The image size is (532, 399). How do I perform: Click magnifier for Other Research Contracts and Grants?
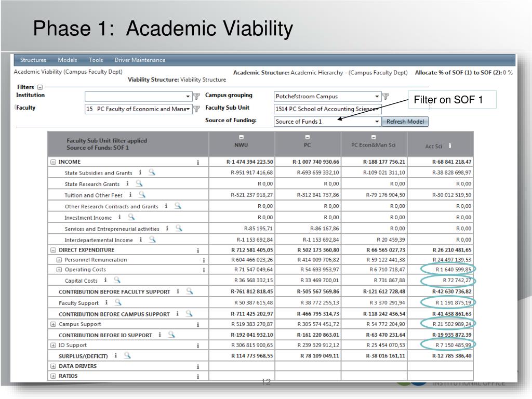(178, 206)
